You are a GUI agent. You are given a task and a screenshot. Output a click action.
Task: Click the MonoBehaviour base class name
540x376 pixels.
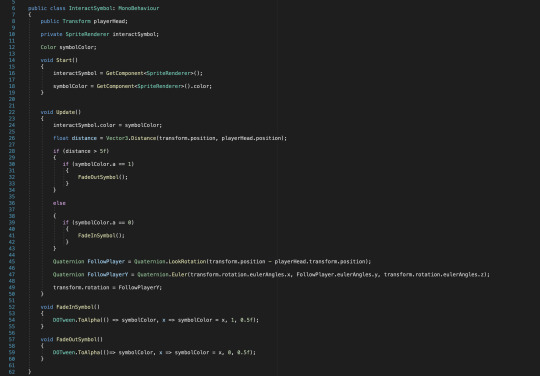click(x=139, y=8)
